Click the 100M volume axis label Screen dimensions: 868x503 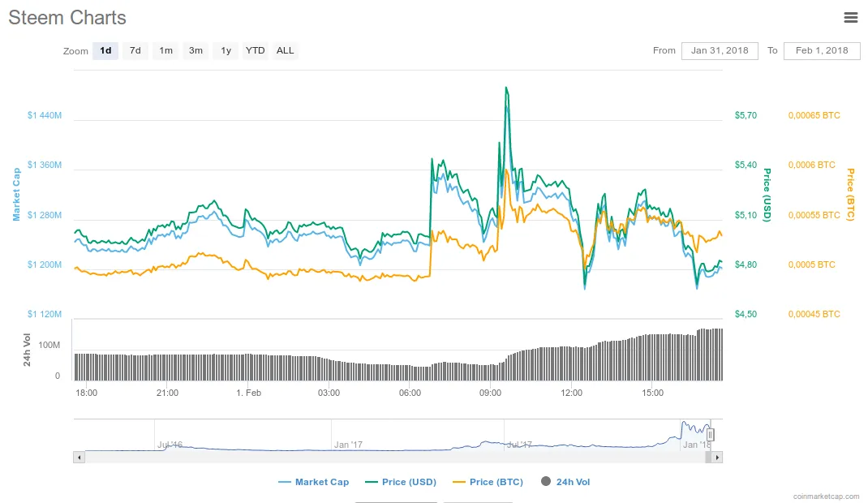49,346
